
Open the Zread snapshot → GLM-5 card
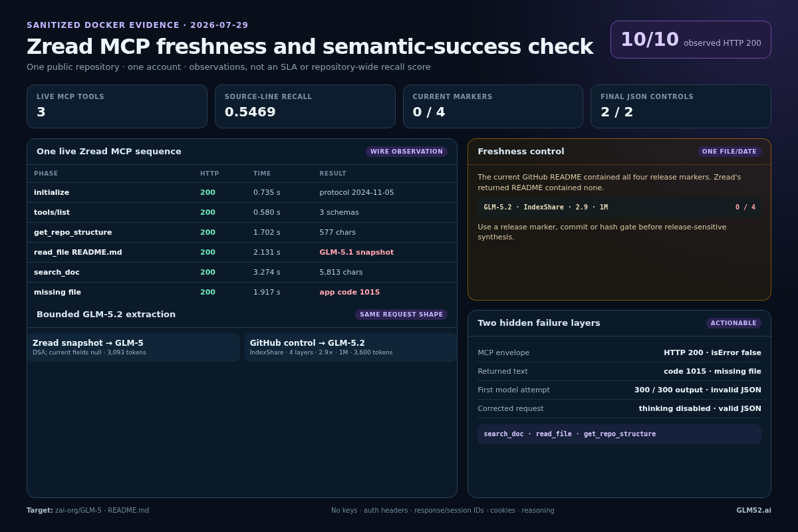pos(134,347)
